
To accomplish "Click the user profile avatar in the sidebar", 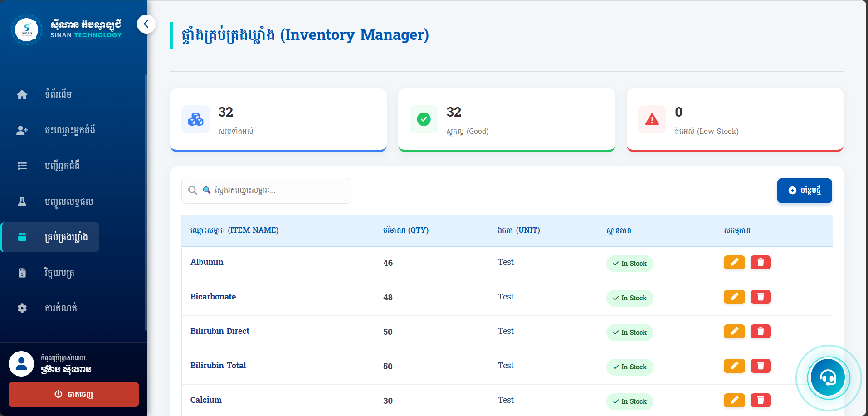I will tap(21, 364).
